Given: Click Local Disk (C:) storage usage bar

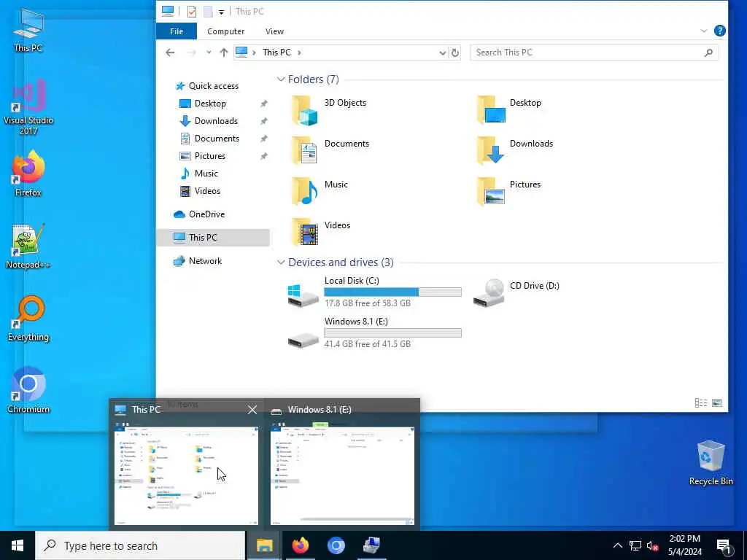Looking at the screenshot, I should [x=392, y=292].
